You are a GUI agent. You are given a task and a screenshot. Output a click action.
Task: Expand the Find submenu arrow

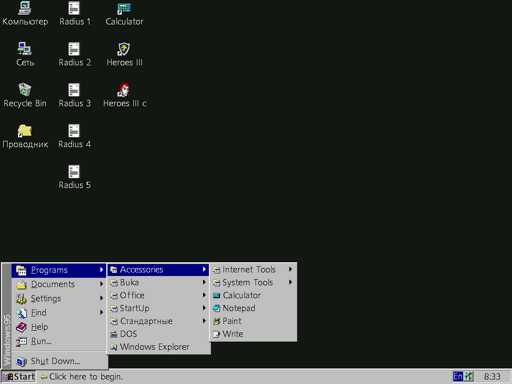(101, 313)
